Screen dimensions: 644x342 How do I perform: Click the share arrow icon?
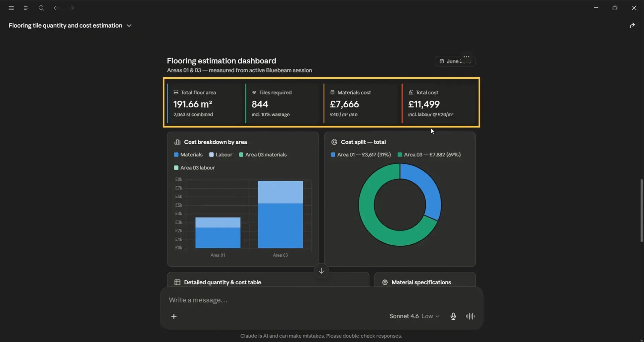point(632,26)
